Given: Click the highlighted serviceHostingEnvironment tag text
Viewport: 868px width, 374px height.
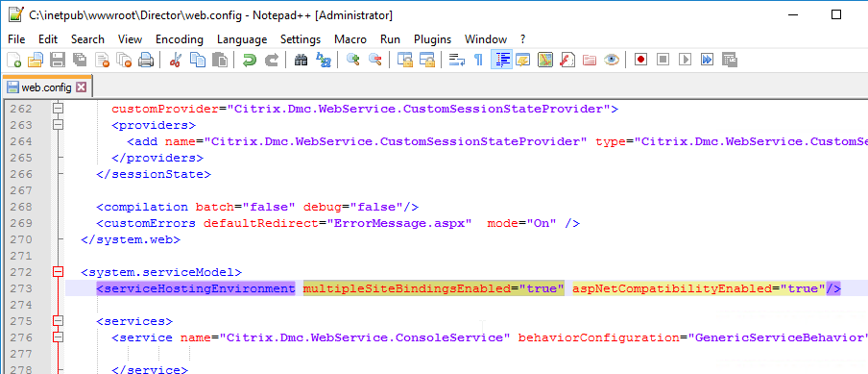Looking at the screenshot, I should (196, 288).
